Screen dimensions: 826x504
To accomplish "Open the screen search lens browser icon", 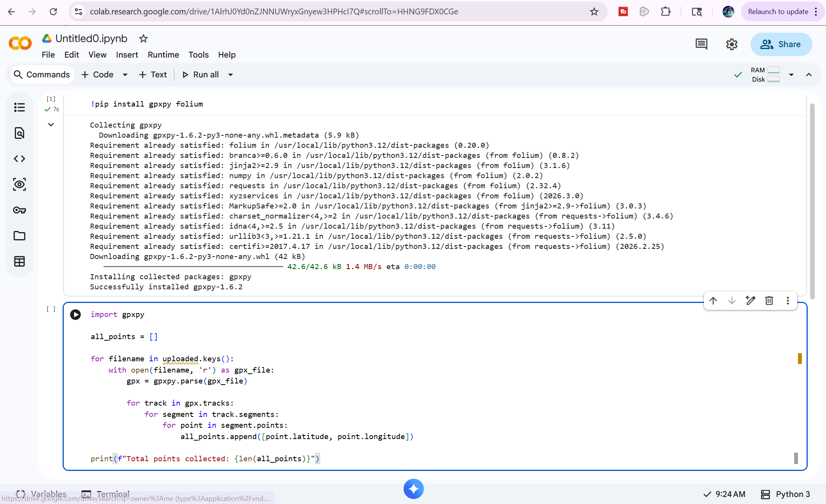I will pos(696,12).
